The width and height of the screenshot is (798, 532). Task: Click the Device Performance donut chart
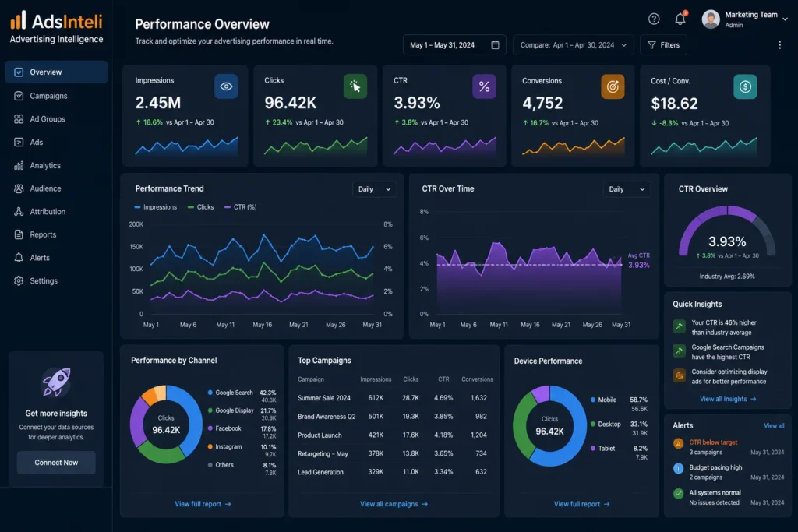click(549, 426)
